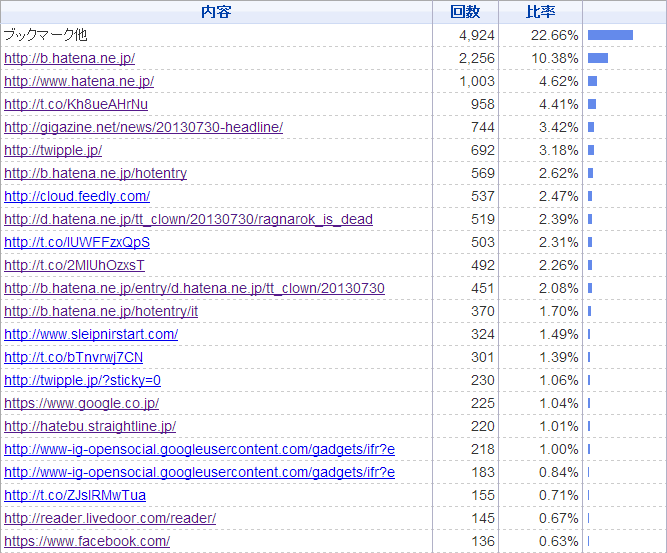This screenshot has width=667, height=553.
Task: Select the ratio value 1.70%
Action: 559,311
